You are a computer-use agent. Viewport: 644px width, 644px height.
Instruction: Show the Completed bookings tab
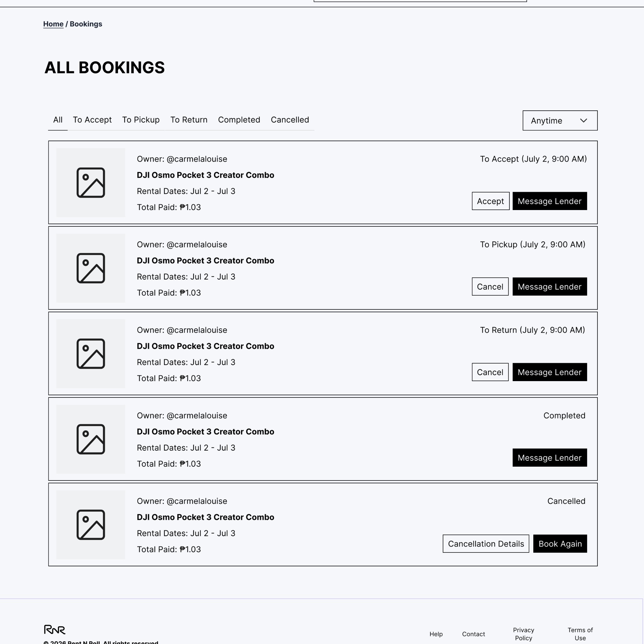(239, 120)
